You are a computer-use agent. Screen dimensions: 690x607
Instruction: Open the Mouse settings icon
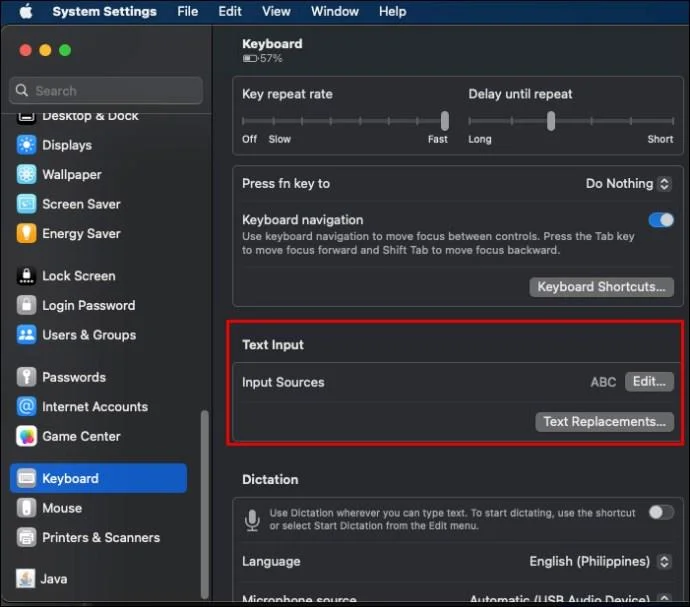click(26, 508)
